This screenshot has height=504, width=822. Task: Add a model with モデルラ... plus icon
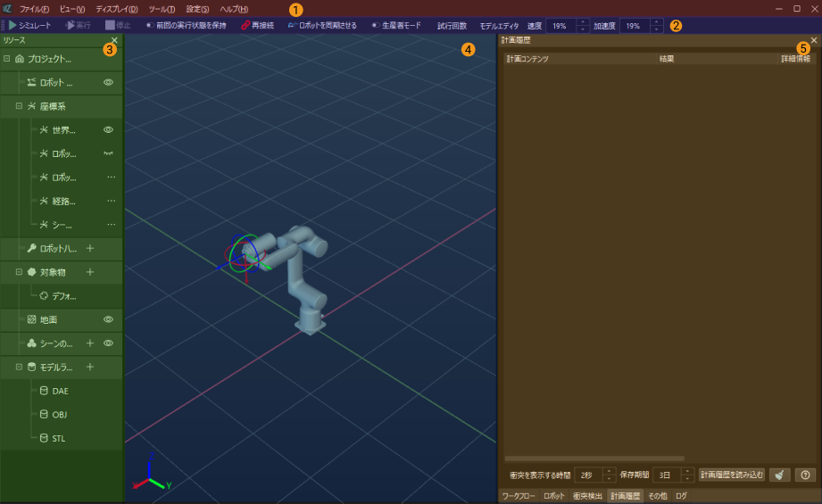point(90,367)
